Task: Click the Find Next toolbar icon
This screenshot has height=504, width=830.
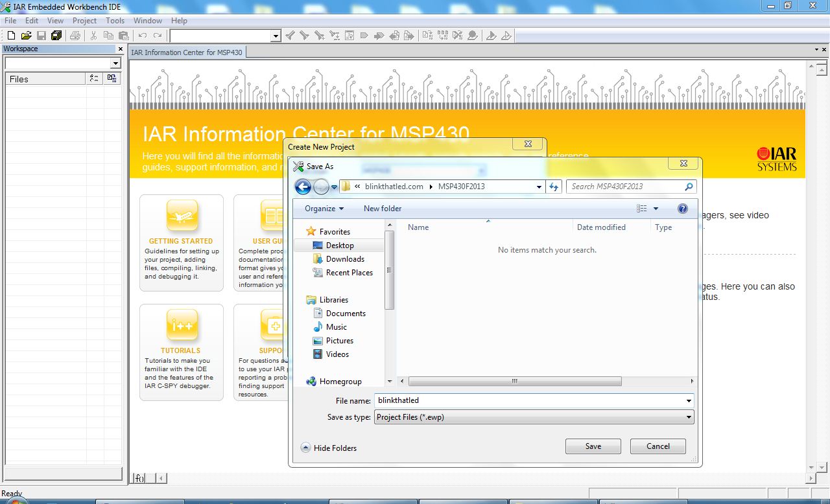Action: click(x=304, y=36)
